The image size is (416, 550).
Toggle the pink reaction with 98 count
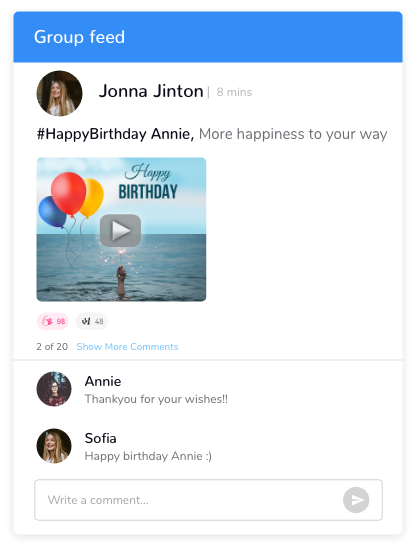(x=53, y=321)
